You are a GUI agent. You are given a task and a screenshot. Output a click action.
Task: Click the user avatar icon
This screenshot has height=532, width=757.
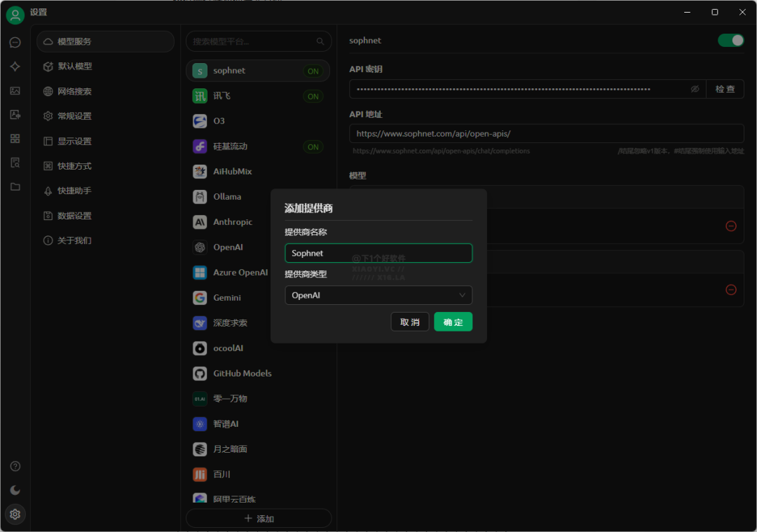point(15,15)
